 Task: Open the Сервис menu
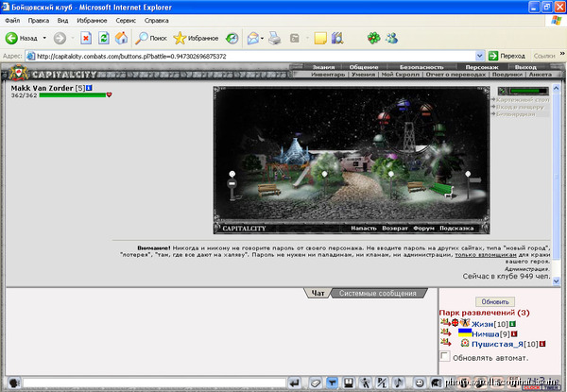[x=126, y=21]
